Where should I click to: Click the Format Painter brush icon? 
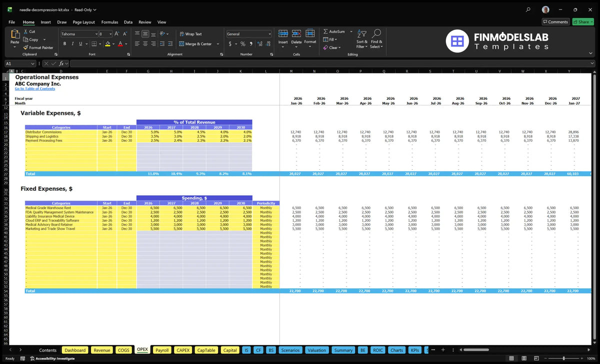[x=25, y=47]
